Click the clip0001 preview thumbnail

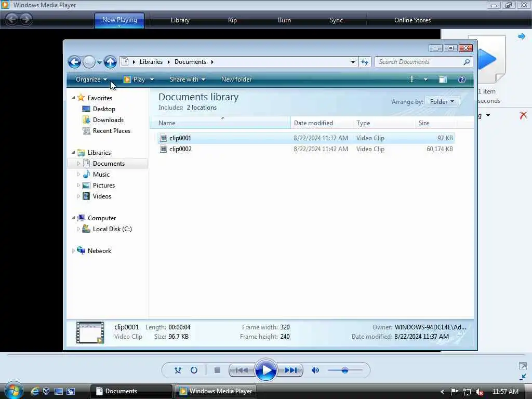(x=90, y=332)
